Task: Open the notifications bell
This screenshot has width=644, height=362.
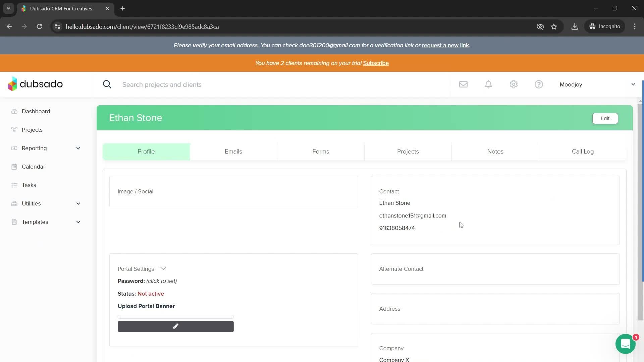Action: [x=488, y=84]
